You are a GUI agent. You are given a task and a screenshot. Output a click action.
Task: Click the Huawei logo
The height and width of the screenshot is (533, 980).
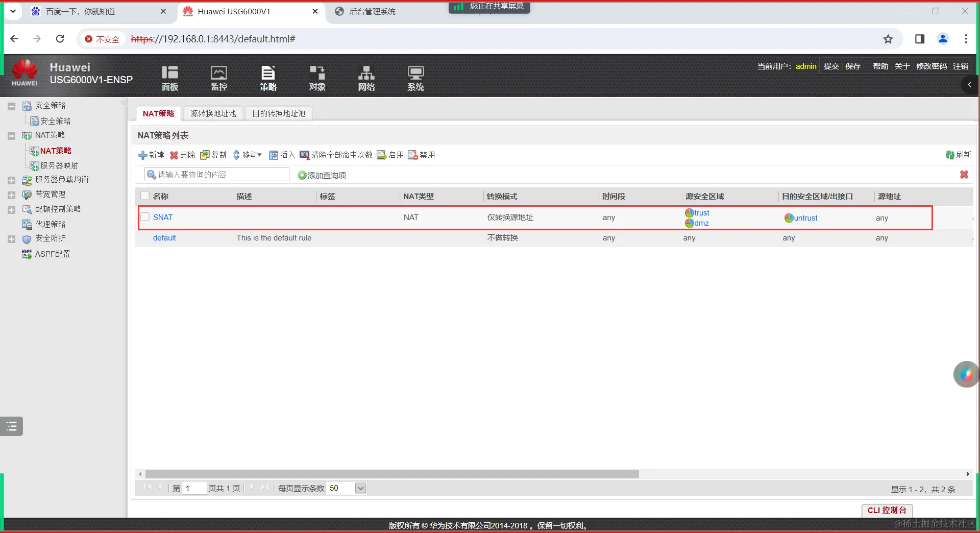click(x=24, y=72)
